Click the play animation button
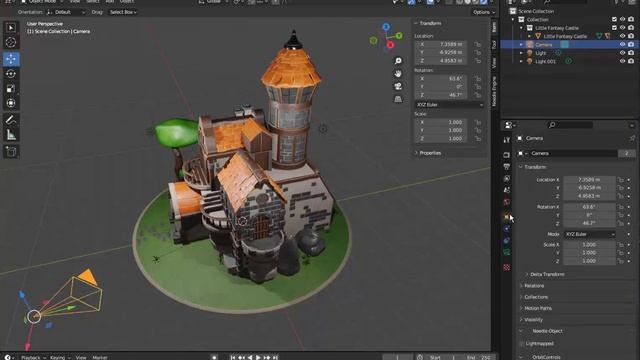 [258, 357]
